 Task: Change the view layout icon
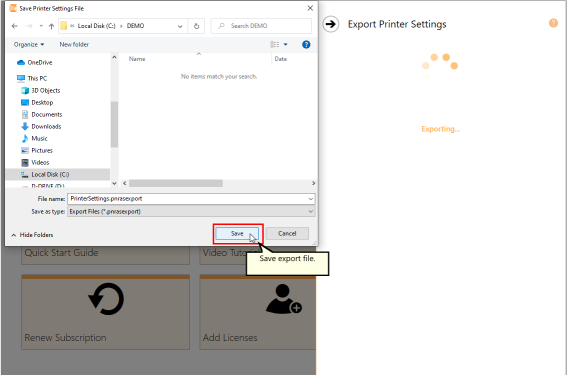pos(275,44)
